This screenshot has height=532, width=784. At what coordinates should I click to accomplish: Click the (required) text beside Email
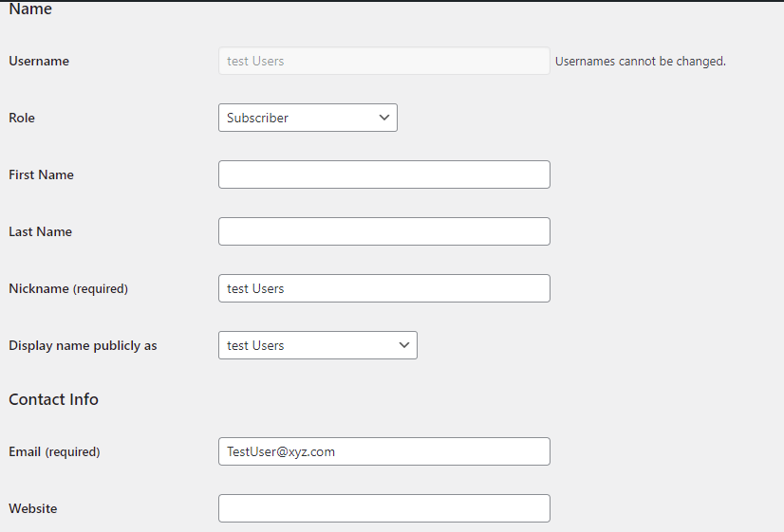[73, 451]
